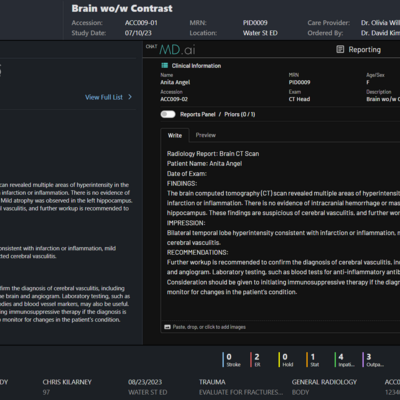Image resolution: width=400 pixels, height=400 pixels.
Task: Click the Reporting document icon
Action: 340,49
